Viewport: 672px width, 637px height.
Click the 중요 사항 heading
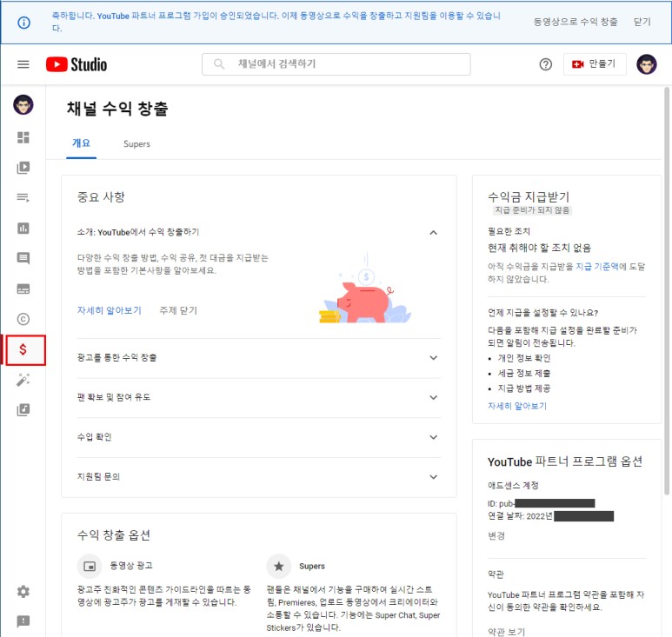coord(101,197)
